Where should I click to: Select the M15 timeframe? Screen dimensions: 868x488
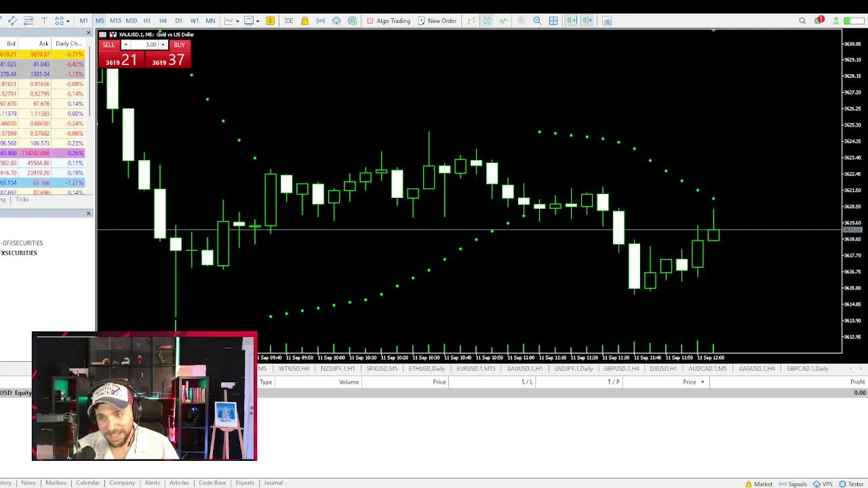[115, 21]
